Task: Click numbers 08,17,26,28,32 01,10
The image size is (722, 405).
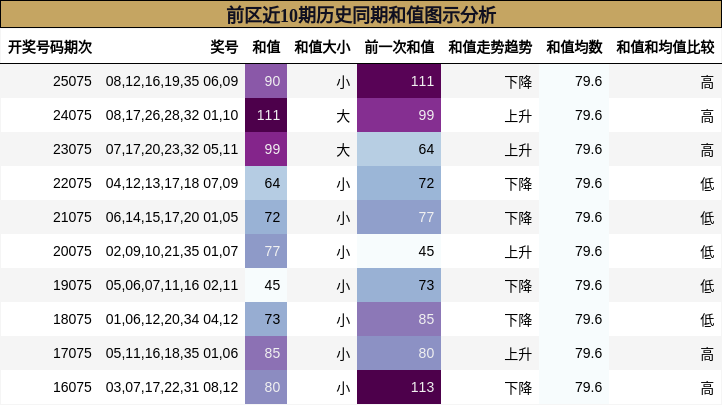Action: click(x=172, y=116)
